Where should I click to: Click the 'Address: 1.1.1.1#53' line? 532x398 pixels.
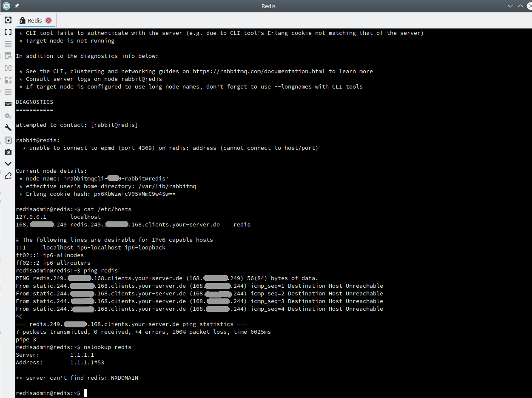[60, 363]
